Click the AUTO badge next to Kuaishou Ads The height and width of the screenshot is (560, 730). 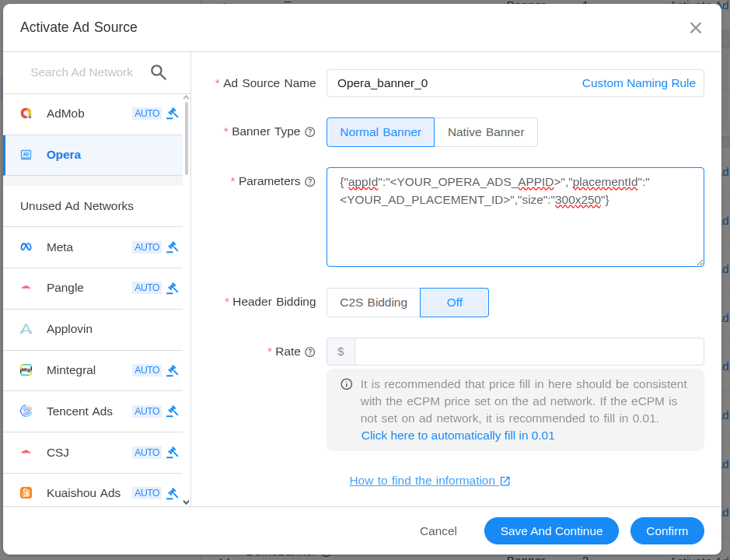[x=147, y=492]
